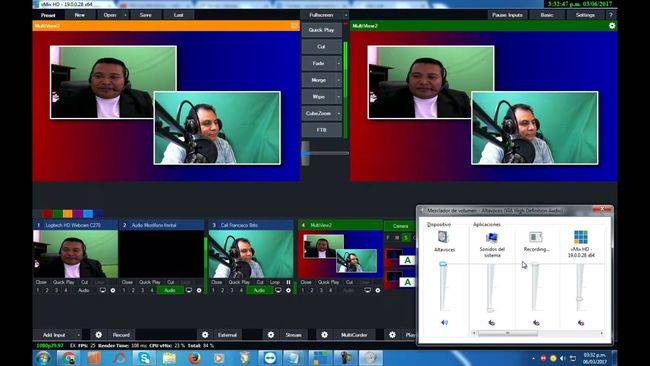The height and width of the screenshot is (366, 650).
Task: Toggle Audio on input 2
Action: [170, 290]
